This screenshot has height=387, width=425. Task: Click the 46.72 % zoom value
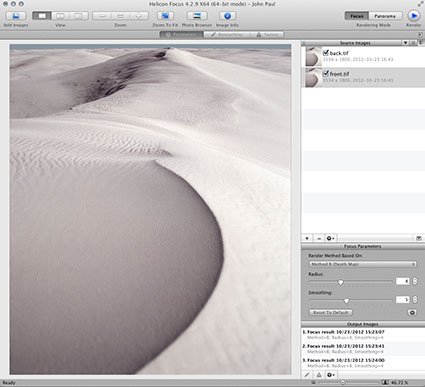[x=399, y=382]
